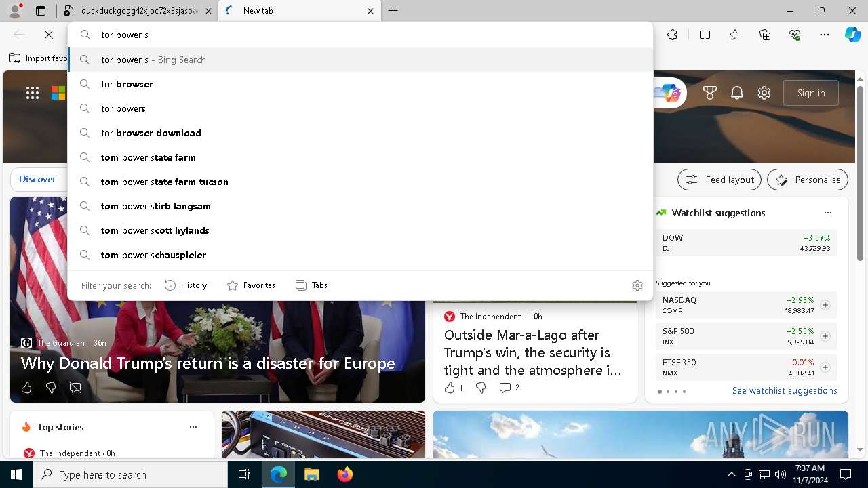Open File Explorer from the taskbar

(x=311, y=474)
